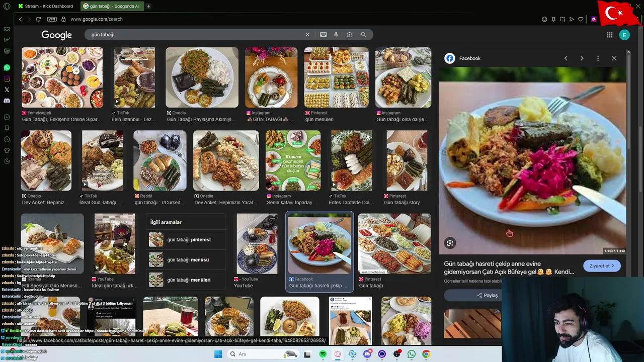Click the Ziyaret et button

point(602,266)
